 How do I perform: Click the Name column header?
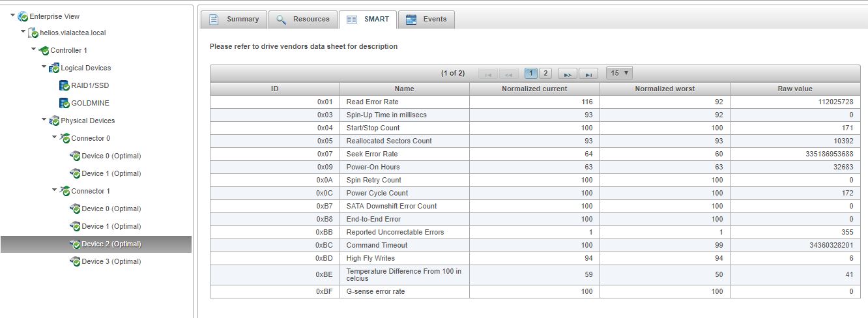(405, 89)
